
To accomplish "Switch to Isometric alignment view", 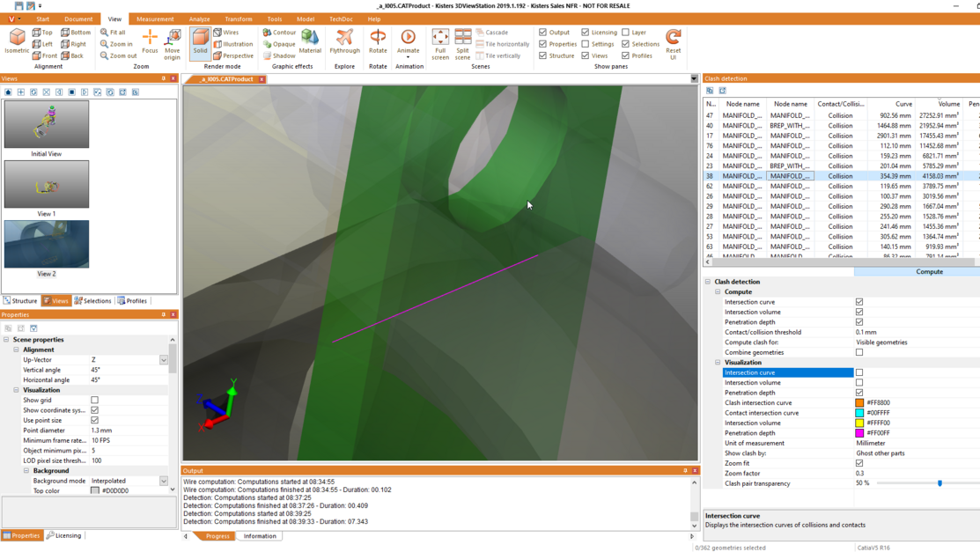I will pyautogui.click(x=17, y=41).
